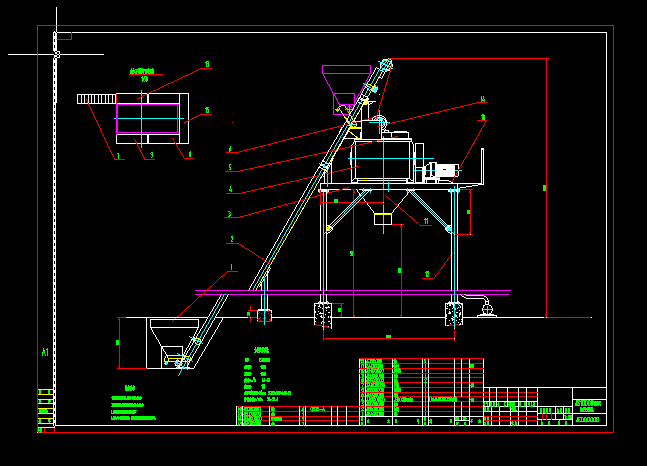Select the left hatched concrete foundation block
This screenshot has height=466, width=647.
point(323,315)
